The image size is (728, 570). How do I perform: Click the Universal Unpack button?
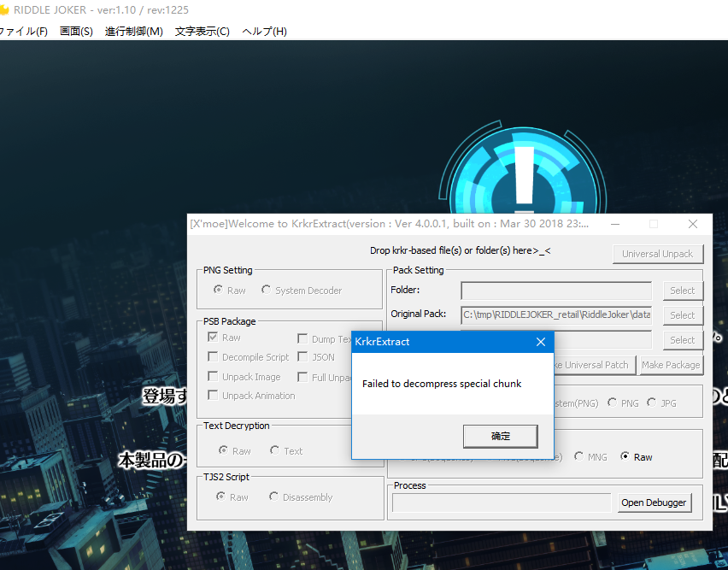point(658,254)
